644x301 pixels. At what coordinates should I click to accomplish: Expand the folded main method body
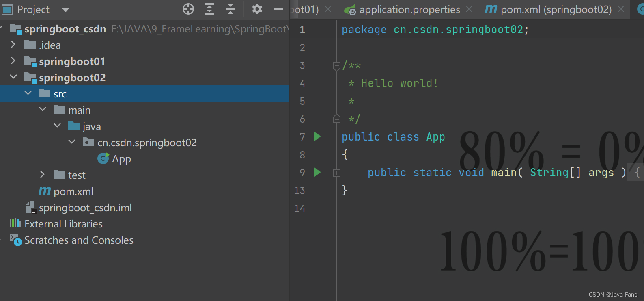[x=336, y=173]
